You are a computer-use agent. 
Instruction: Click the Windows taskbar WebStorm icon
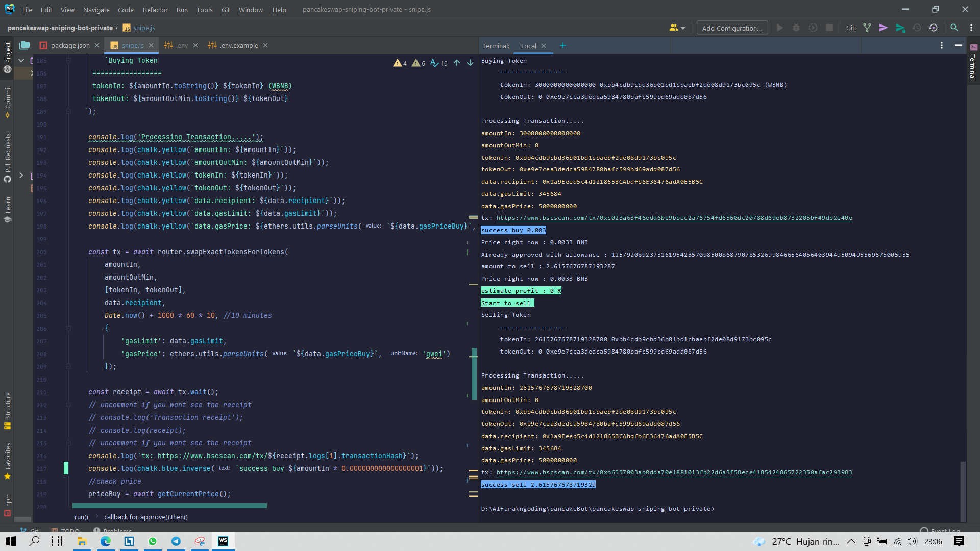(223, 541)
